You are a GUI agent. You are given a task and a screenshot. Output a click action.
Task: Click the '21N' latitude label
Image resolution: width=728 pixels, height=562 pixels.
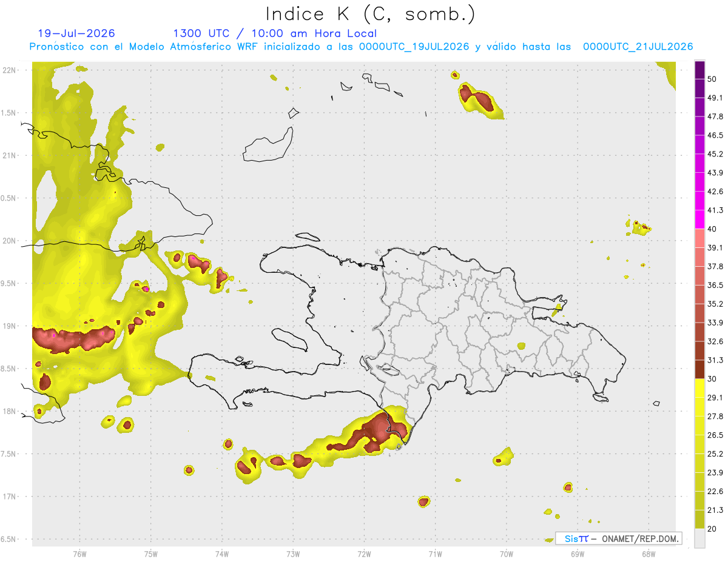pos(10,155)
